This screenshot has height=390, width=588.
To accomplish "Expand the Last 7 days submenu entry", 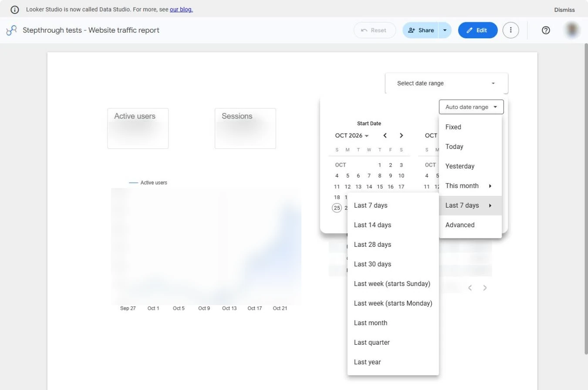I will (x=470, y=205).
